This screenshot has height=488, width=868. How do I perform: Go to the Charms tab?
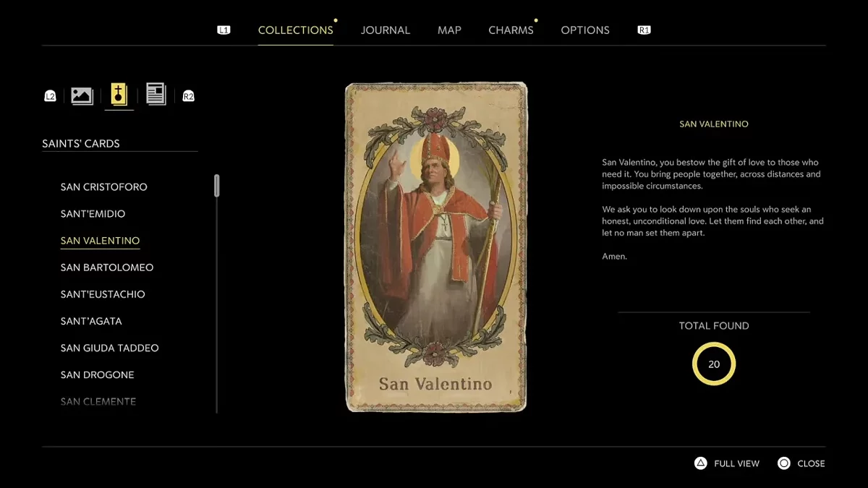[511, 30]
